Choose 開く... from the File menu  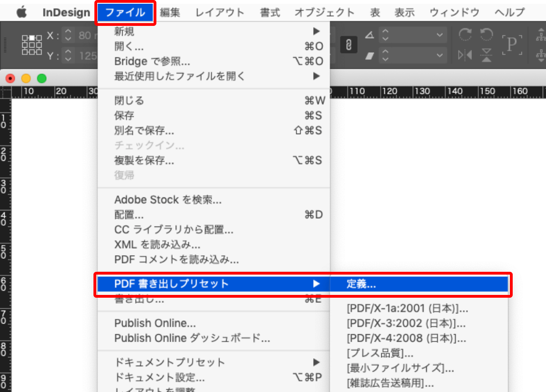(214, 46)
